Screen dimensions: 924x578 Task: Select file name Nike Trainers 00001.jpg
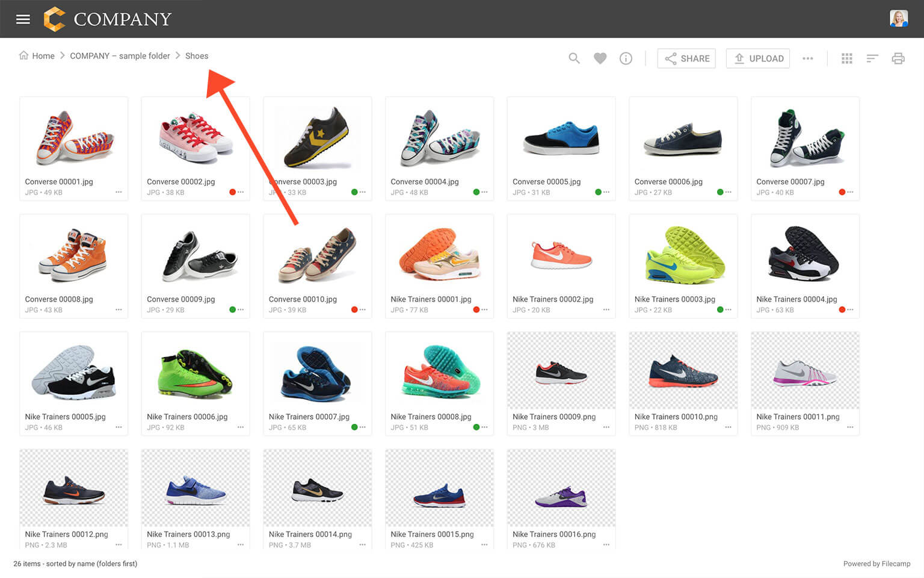(431, 299)
